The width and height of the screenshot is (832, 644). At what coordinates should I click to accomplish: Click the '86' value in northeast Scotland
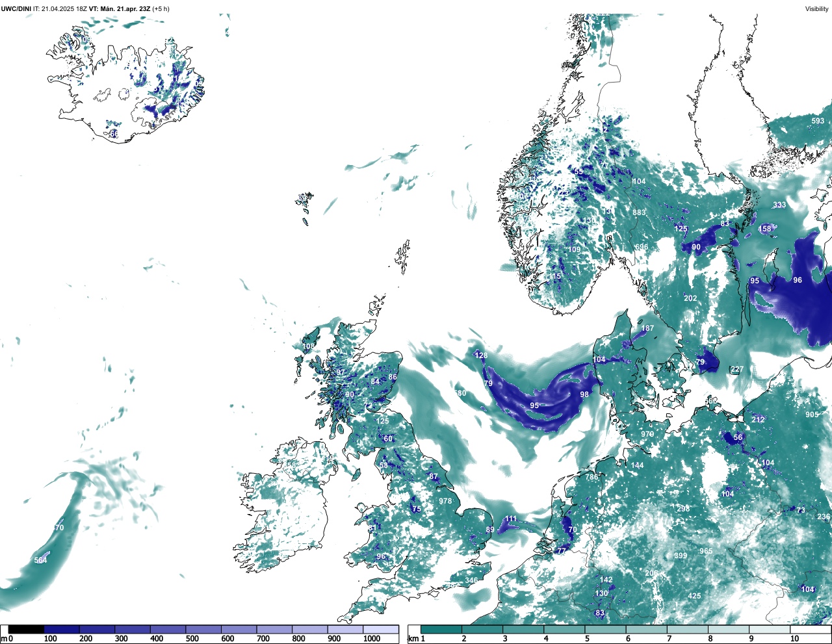(393, 378)
